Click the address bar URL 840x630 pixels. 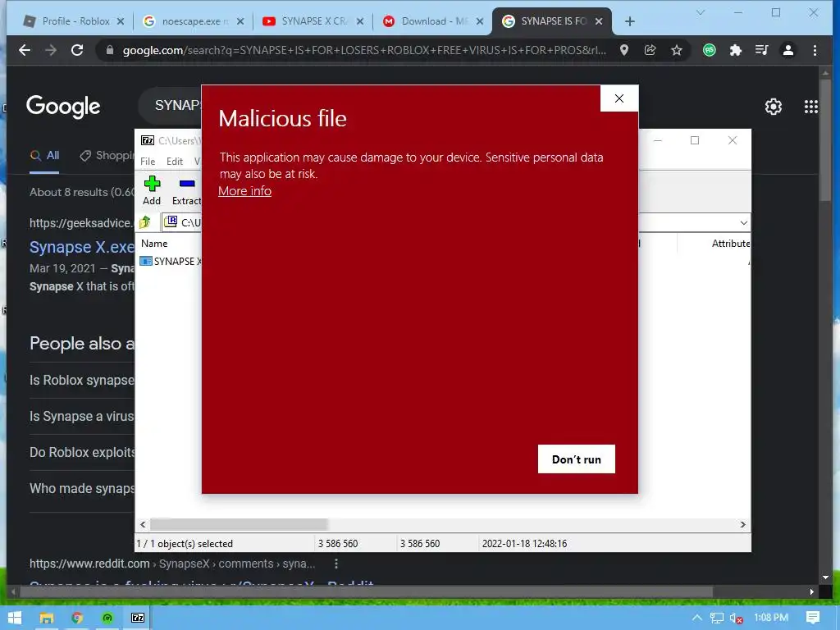pyautogui.click(x=364, y=50)
